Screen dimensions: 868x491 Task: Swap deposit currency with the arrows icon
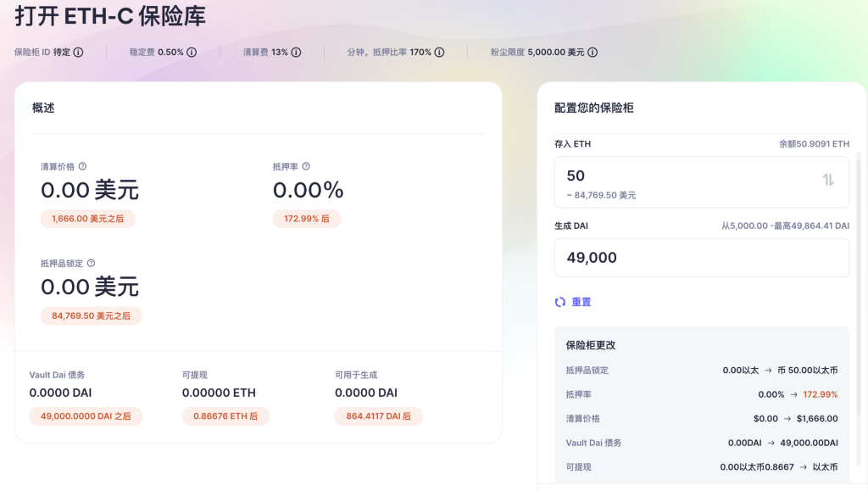[828, 180]
